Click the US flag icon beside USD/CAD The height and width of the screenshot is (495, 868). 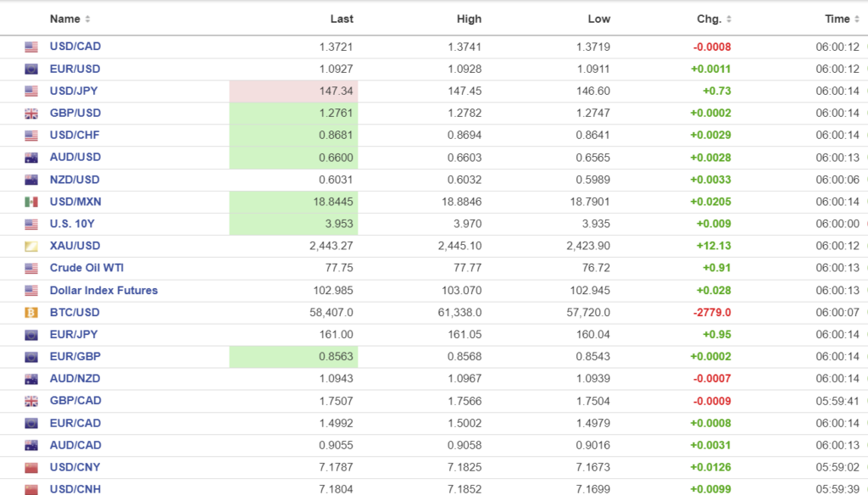click(31, 47)
